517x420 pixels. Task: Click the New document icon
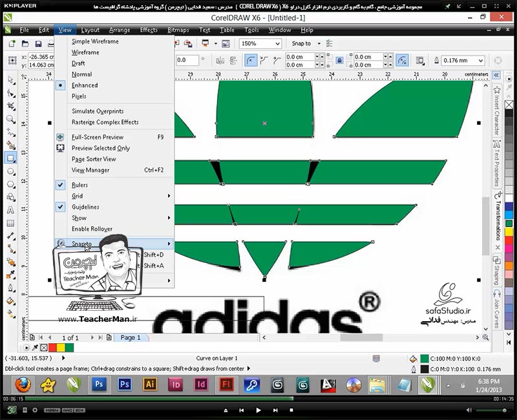pyautogui.click(x=12, y=43)
